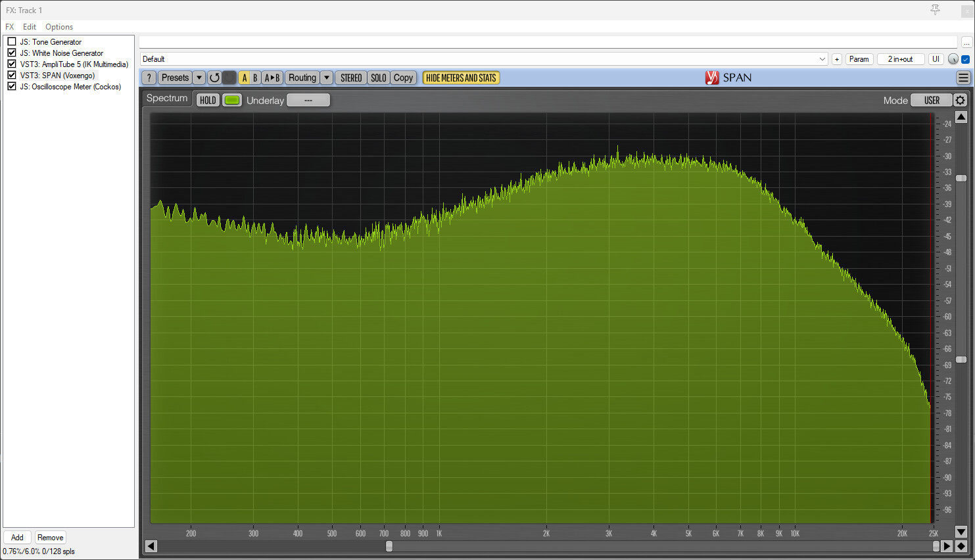Select JS: Tone Generator in FX list
Viewport: 975px width, 560px height.
click(51, 42)
